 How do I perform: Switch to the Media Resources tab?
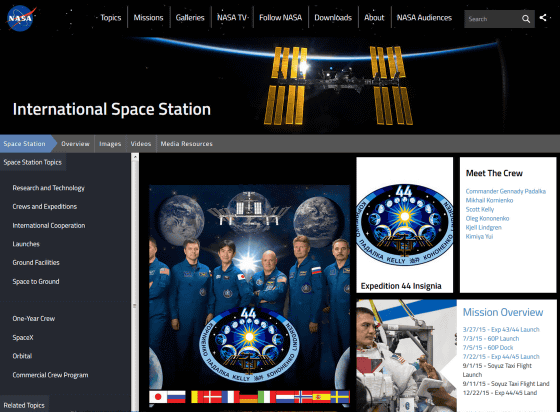point(186,144)
